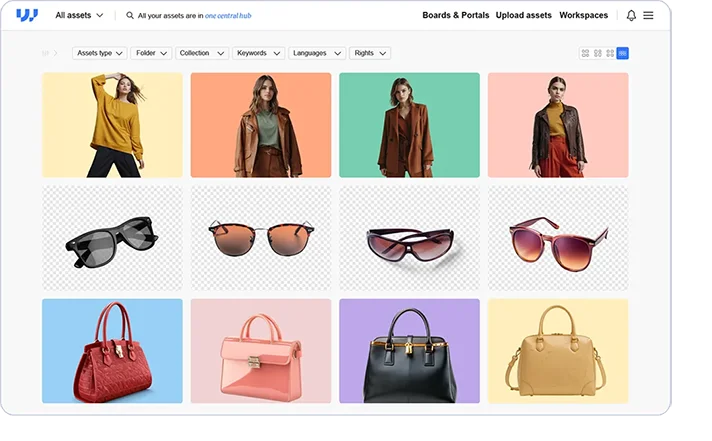Image resolution: width=712 pixels, height=441 pixels.
Task: Select the wraparound purple sunglasses asset
Action: tap(409, 238)
